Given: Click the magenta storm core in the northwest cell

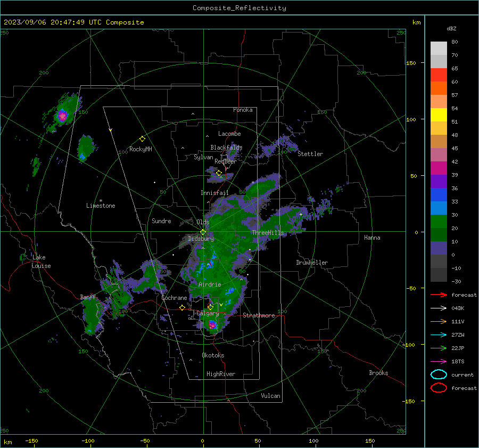Looking at the screenshot, I should coord(62,116).
